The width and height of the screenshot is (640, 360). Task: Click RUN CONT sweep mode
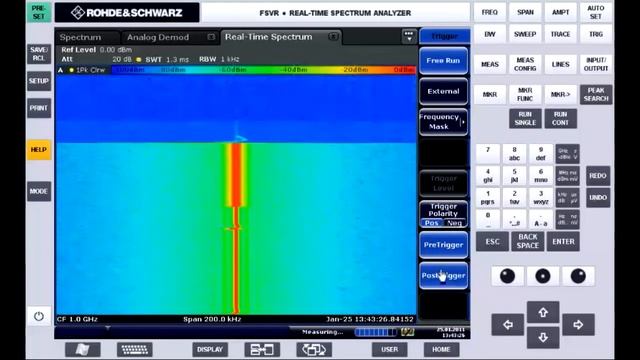tap(560, 118)
